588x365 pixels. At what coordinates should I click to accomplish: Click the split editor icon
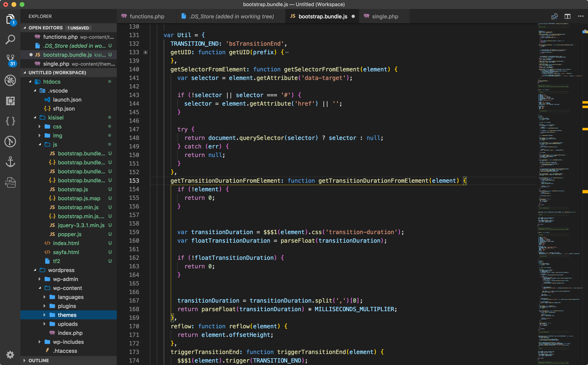[567, 17]
